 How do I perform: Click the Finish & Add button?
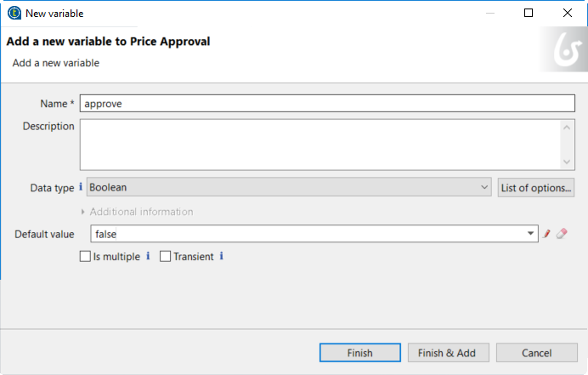pyautogui.click(x=447, y=353)
